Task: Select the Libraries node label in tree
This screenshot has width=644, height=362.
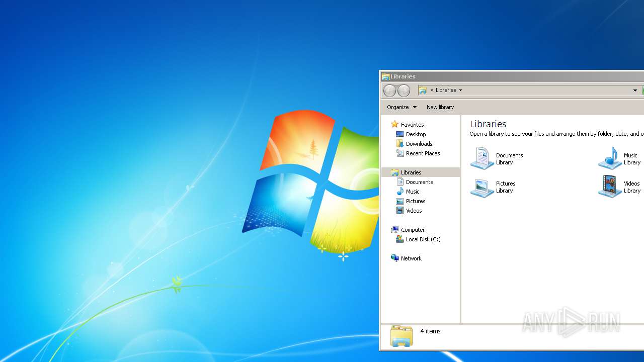Action: click(411, 172)
